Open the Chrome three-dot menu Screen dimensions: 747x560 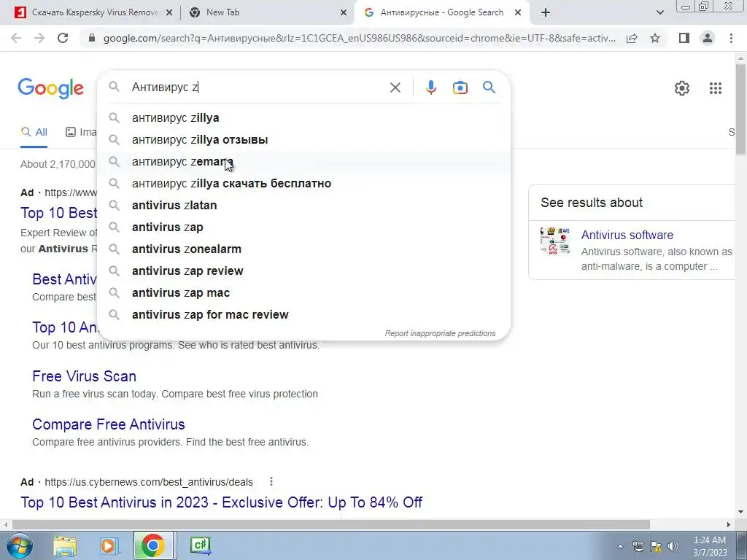point(731,38)
